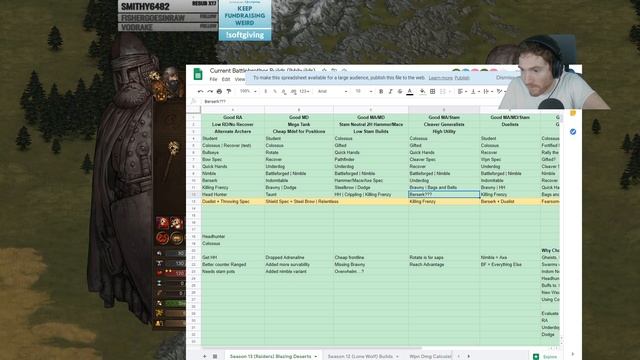Toggle strikethrough formatting

(x=400, y=91)
